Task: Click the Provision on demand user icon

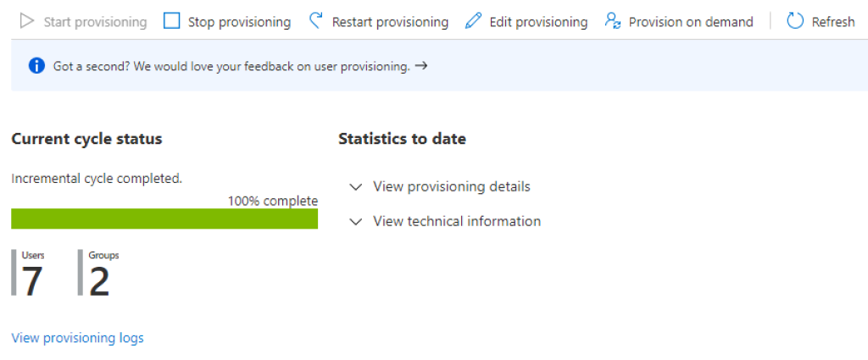Action: pos(613,22)
